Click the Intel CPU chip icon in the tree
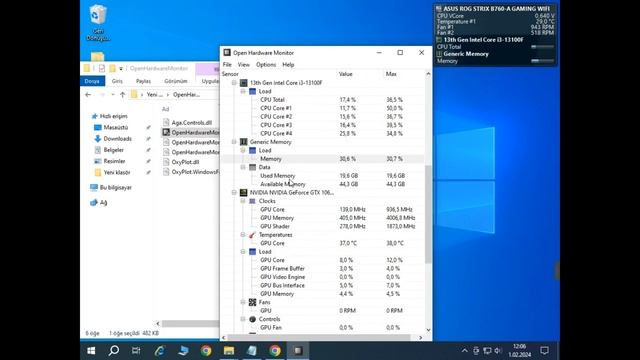This screenshot has height=360, width=640. pyautogui.click(x=244, y=83)
